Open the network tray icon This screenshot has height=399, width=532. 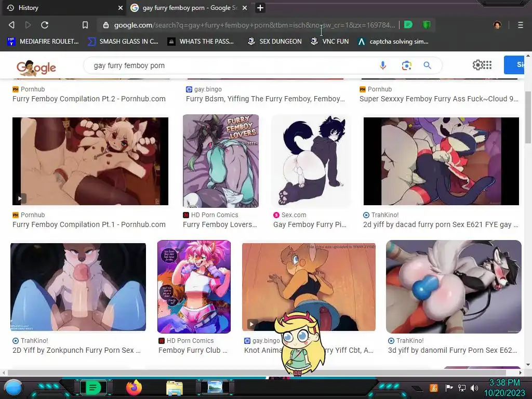click(x=462, y=388)
